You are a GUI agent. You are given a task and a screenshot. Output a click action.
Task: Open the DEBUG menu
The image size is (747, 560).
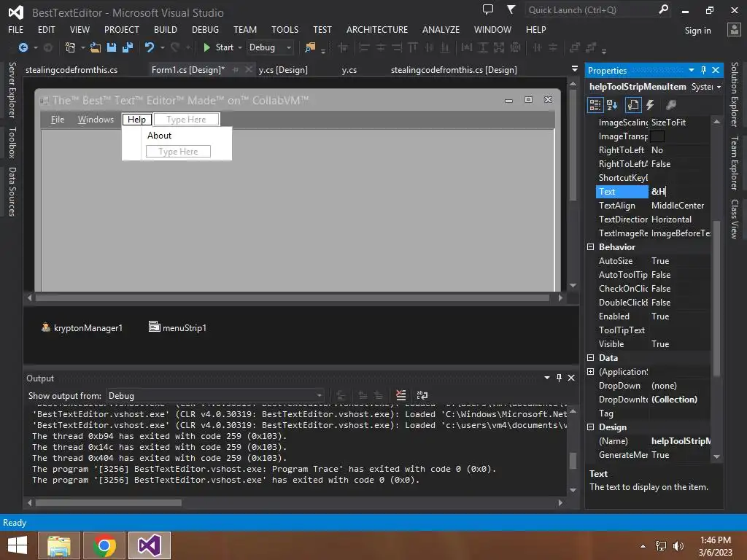(205, 29)
